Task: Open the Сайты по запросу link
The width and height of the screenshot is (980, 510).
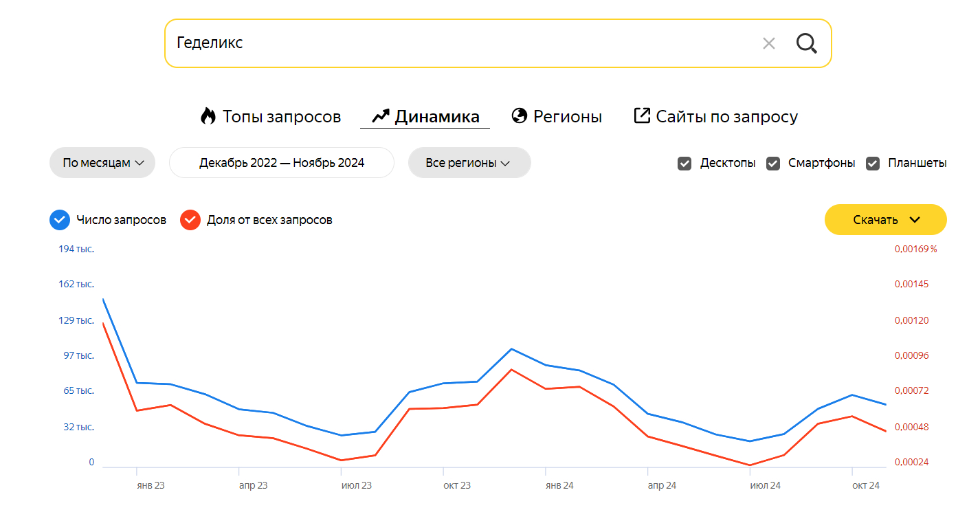Action: [726, 117]
